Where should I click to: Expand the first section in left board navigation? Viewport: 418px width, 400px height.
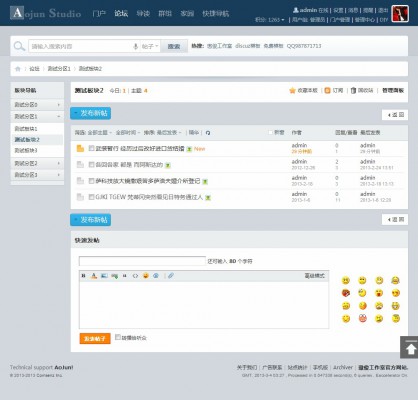pyautogui.click(x=37, y=105)
